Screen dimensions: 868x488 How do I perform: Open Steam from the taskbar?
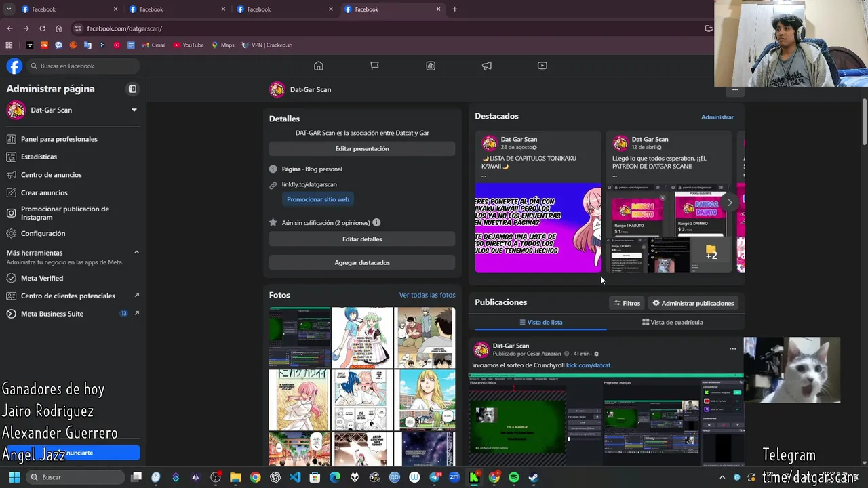[534, 477]
